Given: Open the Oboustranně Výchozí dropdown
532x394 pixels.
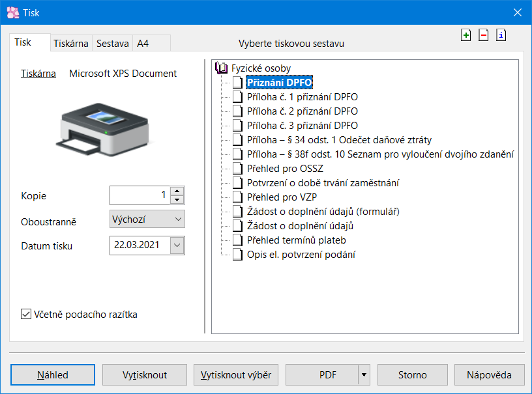Looking at the screenshot, I should [x=147, y=219].
